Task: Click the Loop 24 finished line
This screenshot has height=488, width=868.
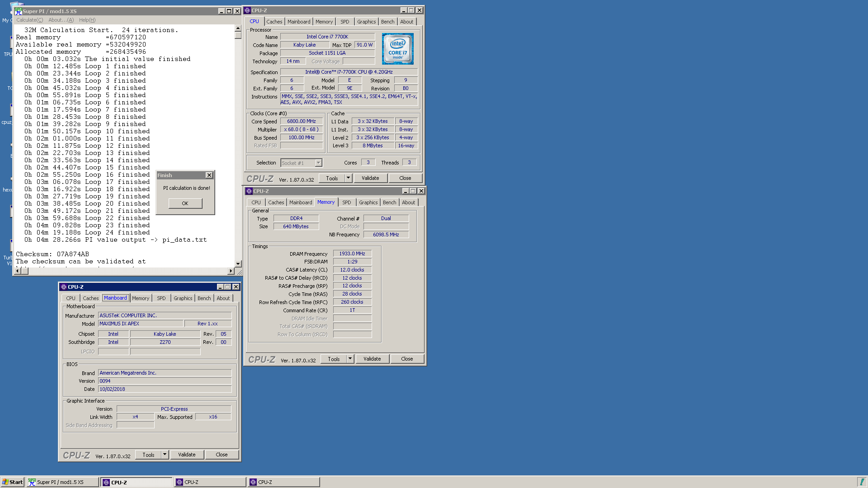Action: 87,232
